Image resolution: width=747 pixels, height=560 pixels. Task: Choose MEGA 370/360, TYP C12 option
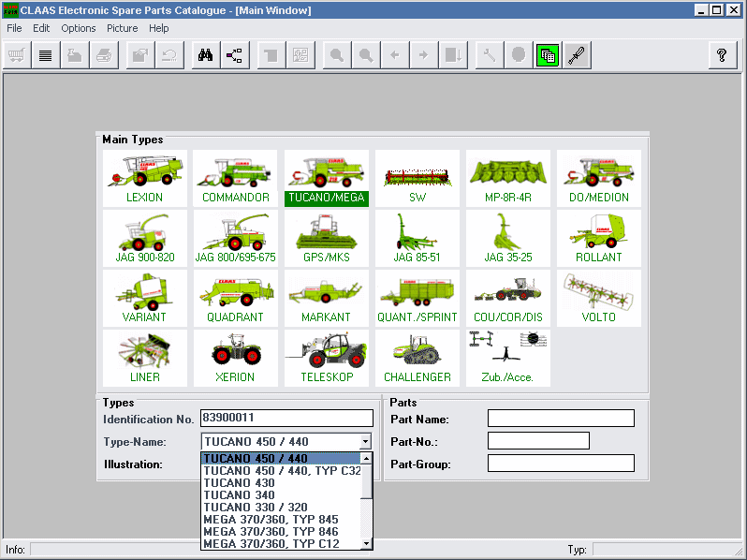pos(281,544)
